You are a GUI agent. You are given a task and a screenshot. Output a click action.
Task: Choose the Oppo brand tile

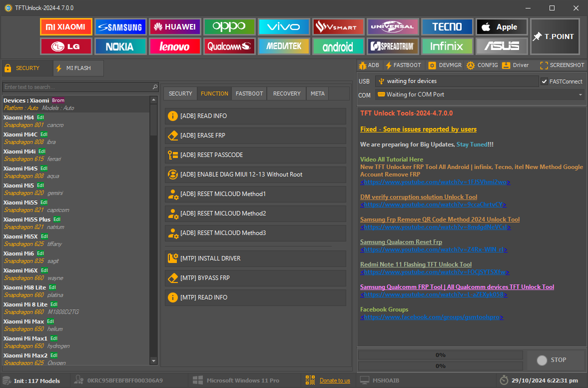pos(229,27)
